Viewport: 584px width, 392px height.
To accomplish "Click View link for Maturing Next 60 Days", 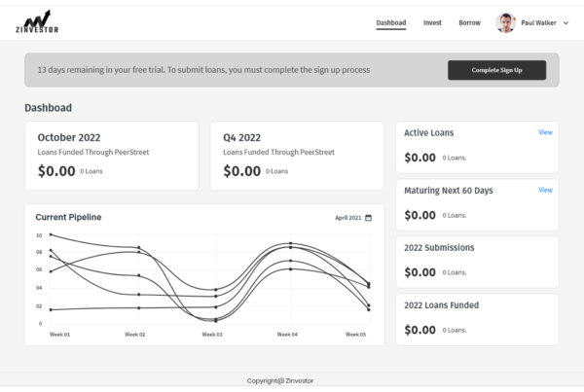I will [x=545, y=190].
